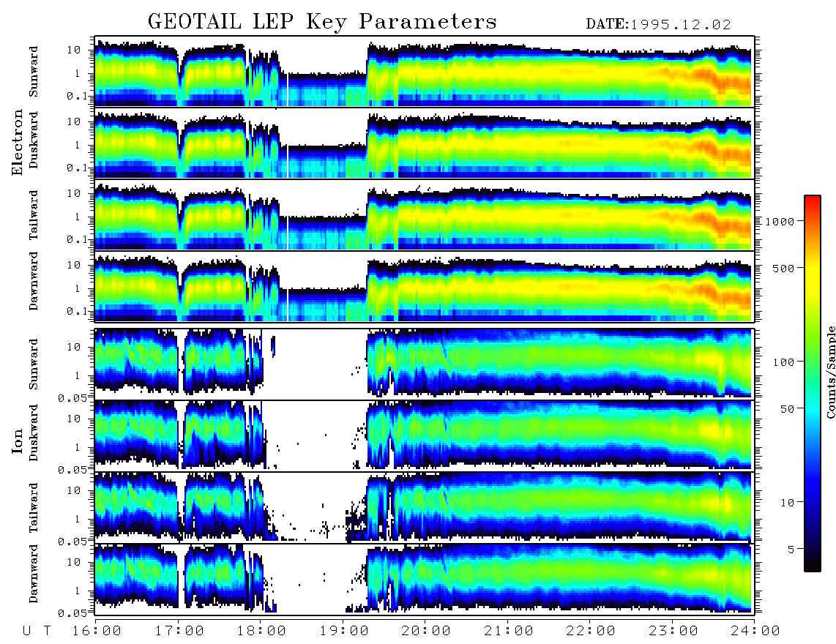The width and height of the screenshot is (836, 644).
Task: Select the DATE:1995.12.02 label
Action: (658, 25)
